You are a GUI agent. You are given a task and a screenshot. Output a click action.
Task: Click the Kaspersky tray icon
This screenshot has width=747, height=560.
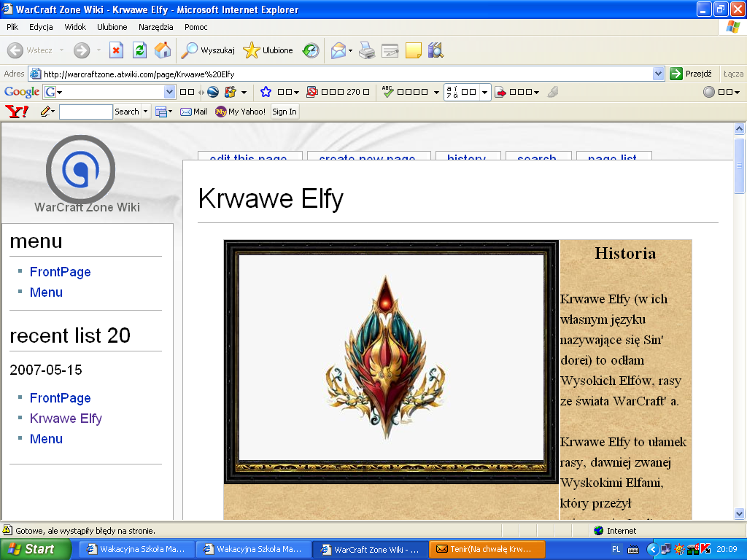(706, 549)
